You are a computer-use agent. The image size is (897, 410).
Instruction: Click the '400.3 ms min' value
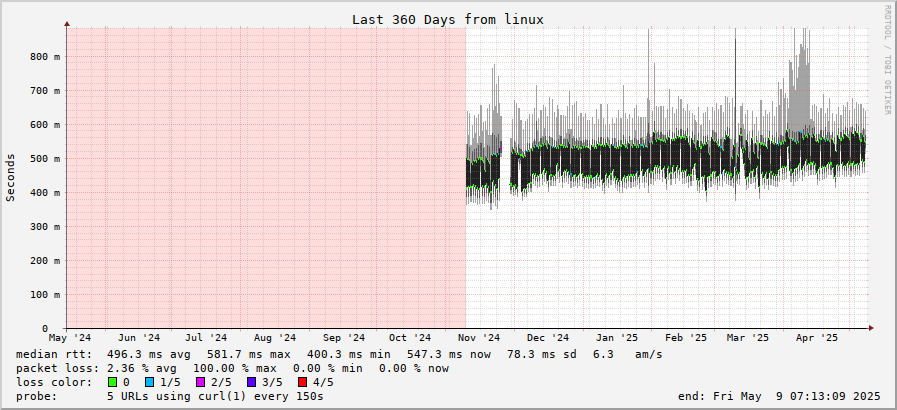pyautogui.click(x=348, y=355)
